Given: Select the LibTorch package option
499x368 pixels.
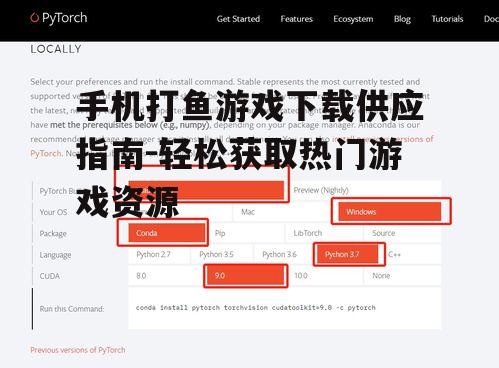Looking at the screenshot, I should point(324,233).
